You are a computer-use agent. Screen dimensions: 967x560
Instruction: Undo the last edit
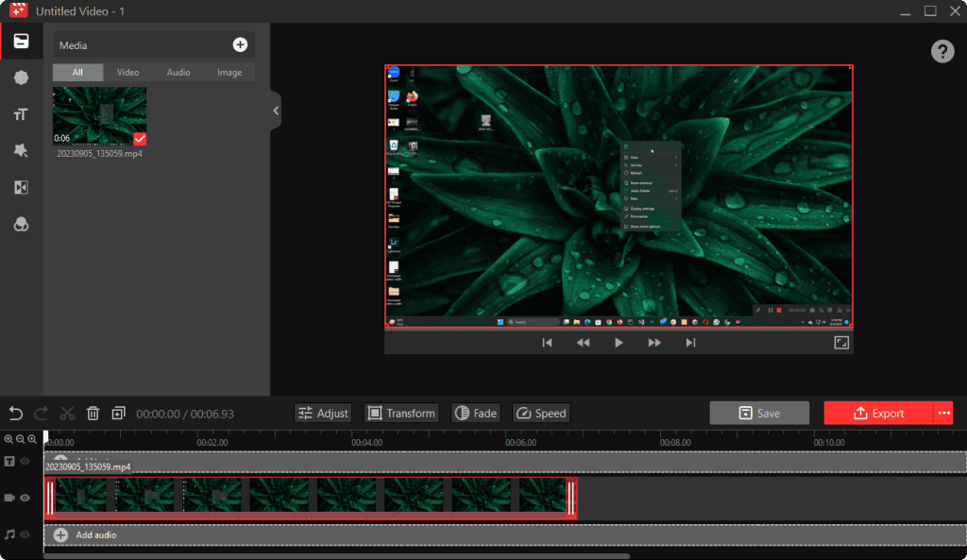(14, 413)
